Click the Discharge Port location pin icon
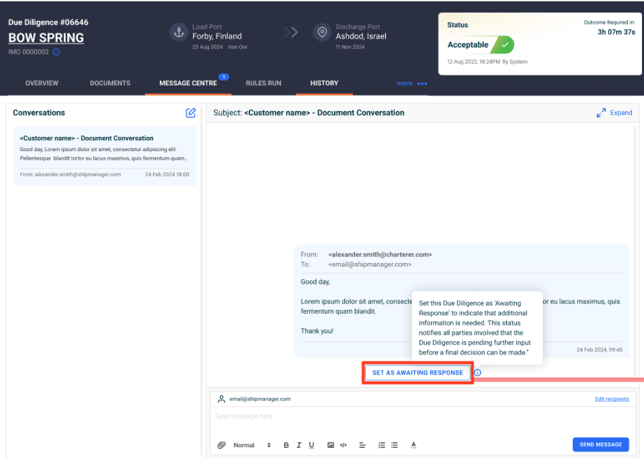 pyautogui.click(x=322, y=32)
